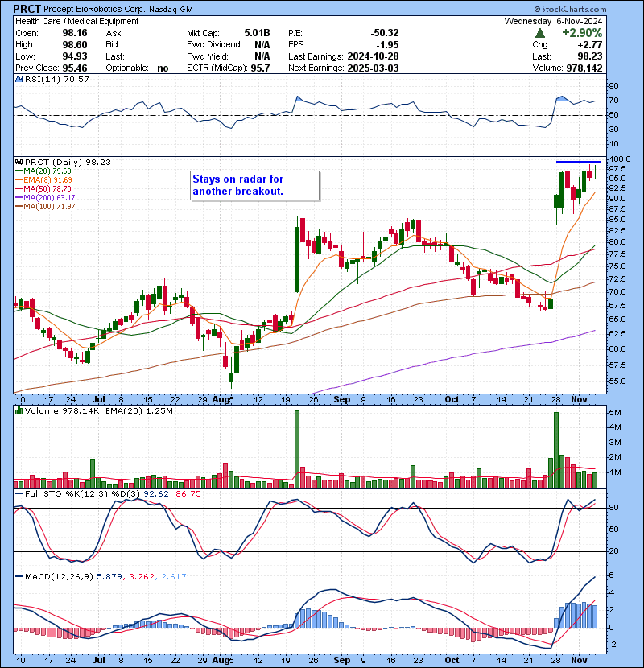This screenshot has height=668, width=644.
Task: Select the Low value 94.93
Action: point(75,56)
